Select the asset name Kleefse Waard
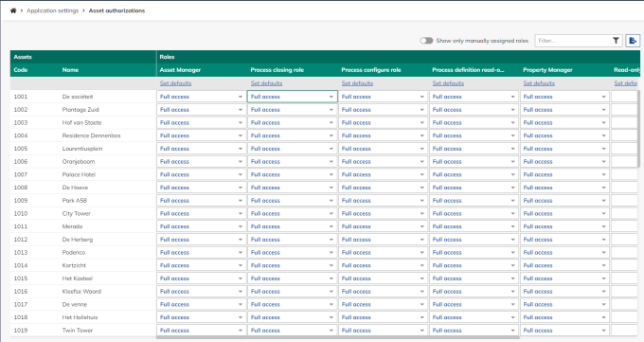This screenshot has width=644, height=342. coord(81,292)
